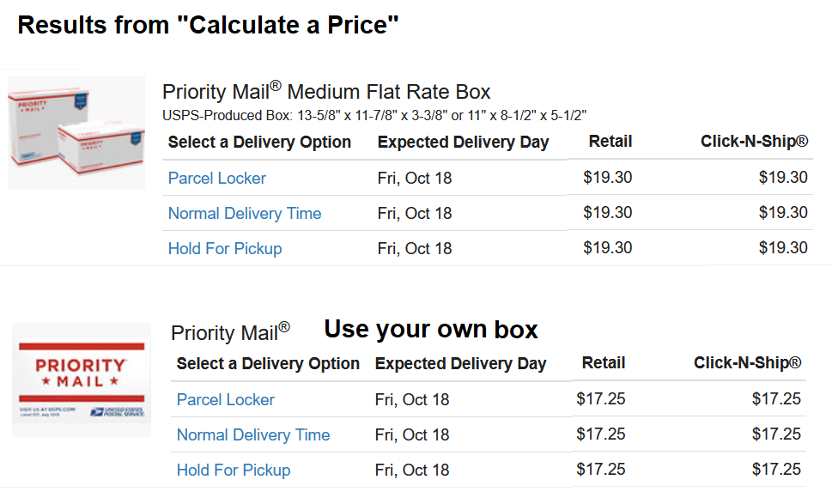
Task: Click the Priority Mail Medium Flat Rate Box title
Action: [326, 92]
